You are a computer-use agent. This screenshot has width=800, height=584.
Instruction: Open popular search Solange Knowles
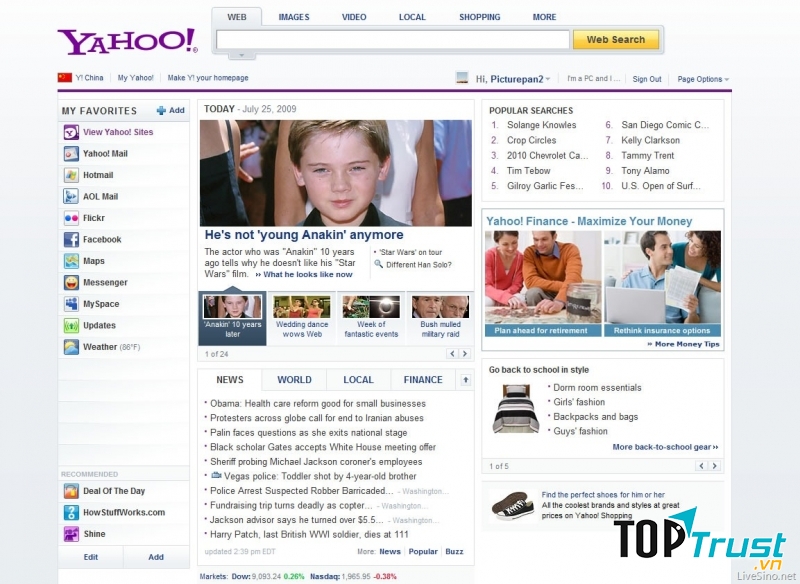(x=541, y=125)
